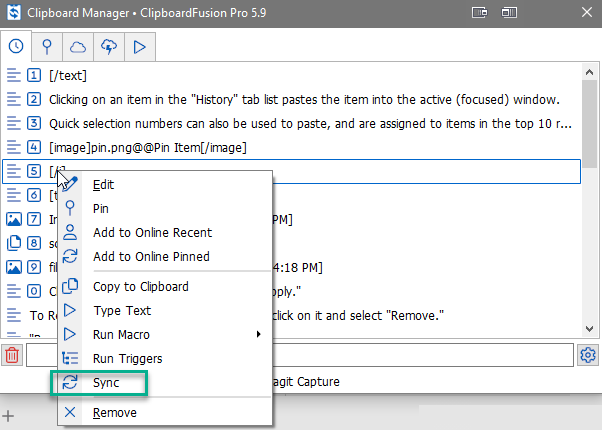The width and height of the screenshot is (602, 430).
Task: Click the image type icon on row 7
Action: point(14,219)
